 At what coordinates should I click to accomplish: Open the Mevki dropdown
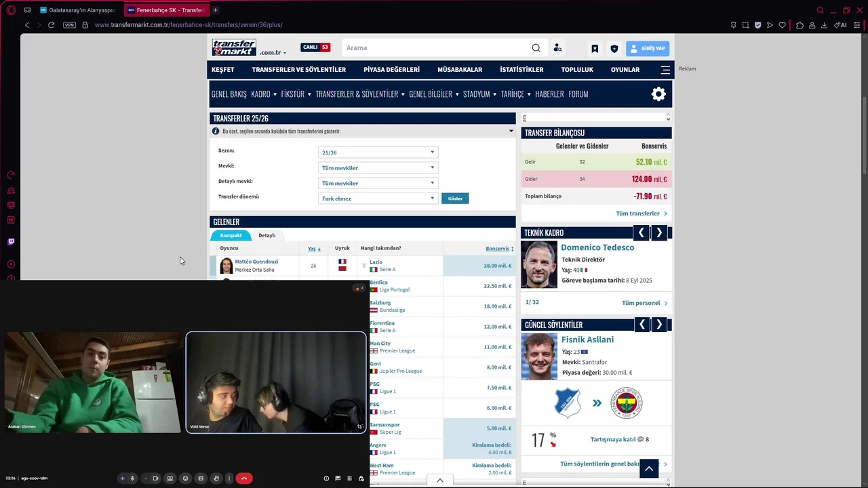tap(378, 168)
